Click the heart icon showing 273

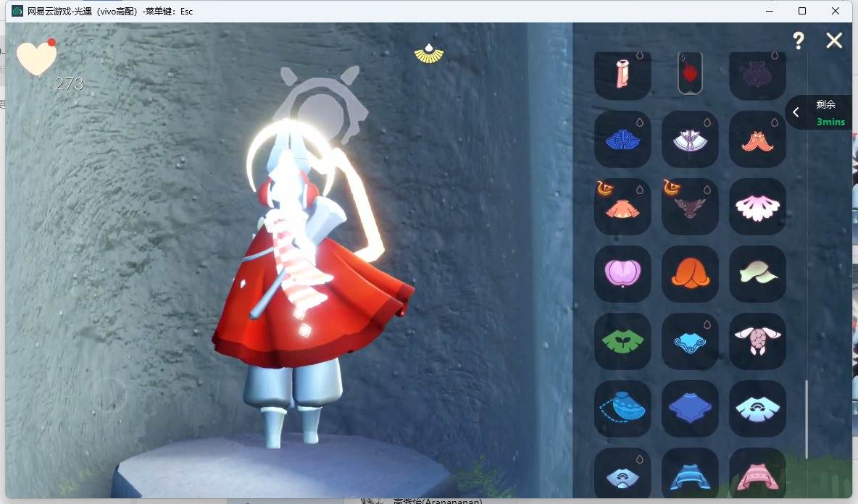37,57
